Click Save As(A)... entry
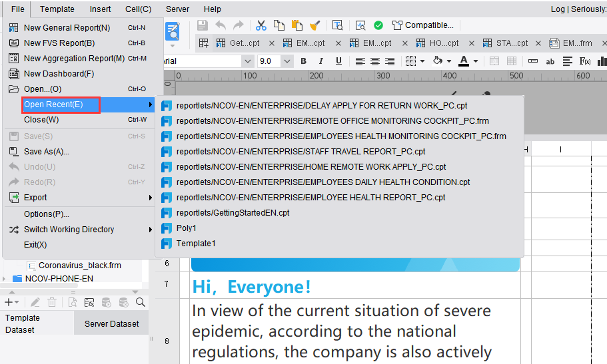The height and width of the screenshot is (364, 607). 79,152
